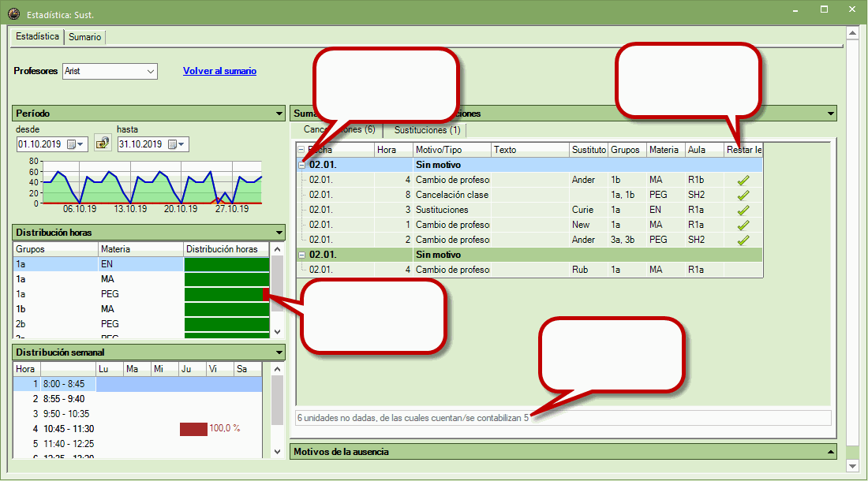Toggle checkmark for hour 2 Ander PEG row
The height and width of the screenshot is (481, 868).
[x=743, y=240]
